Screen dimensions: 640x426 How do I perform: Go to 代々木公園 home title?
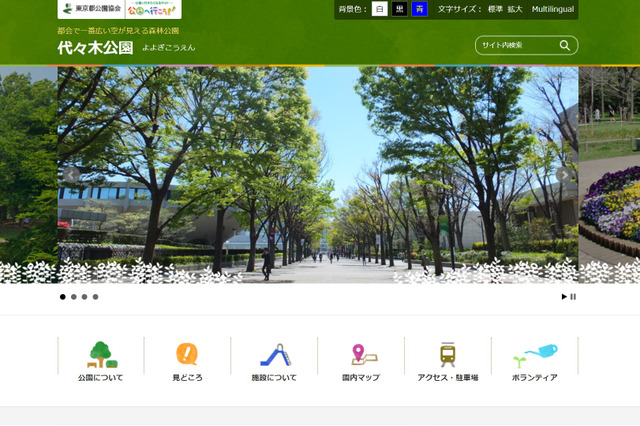pos(96,48)
